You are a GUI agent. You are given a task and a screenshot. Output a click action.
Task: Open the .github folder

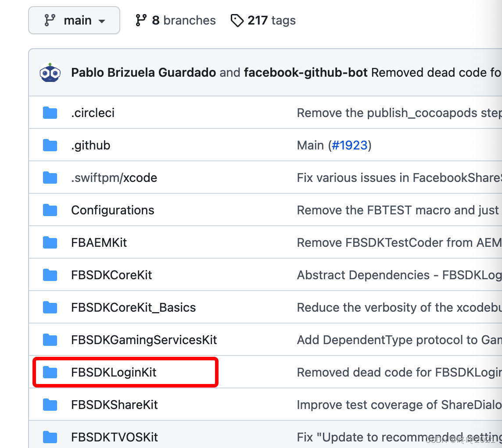coord(90,146)
